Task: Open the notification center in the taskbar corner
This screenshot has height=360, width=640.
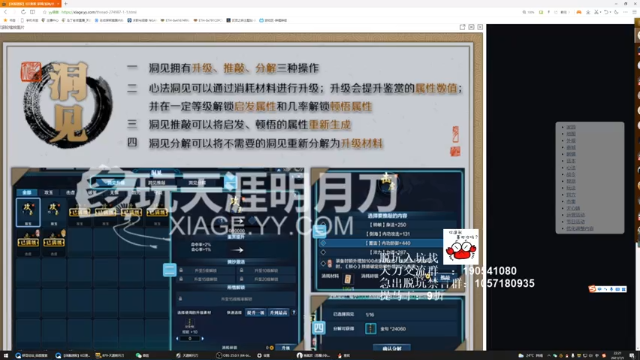Action: click(x=632, y=356)
